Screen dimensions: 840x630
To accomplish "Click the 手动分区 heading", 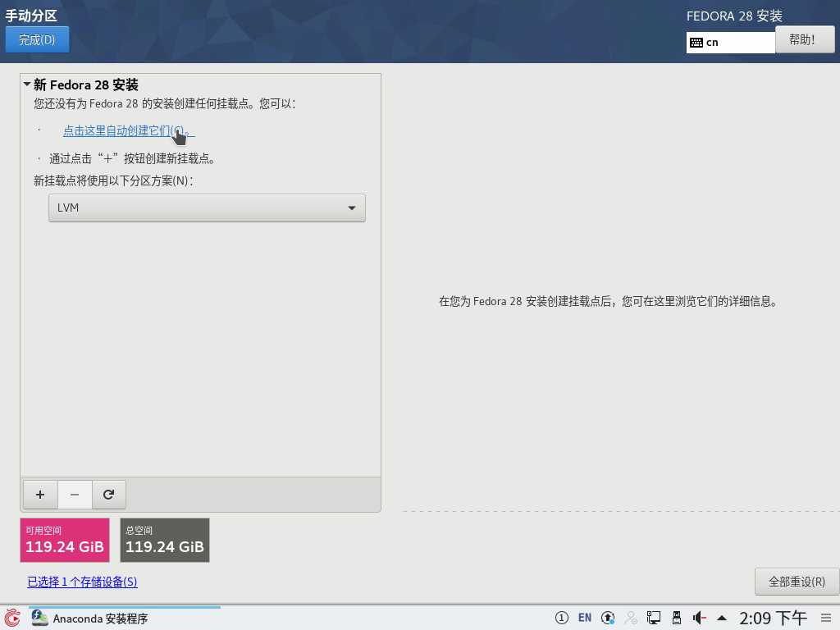I will pyautogui.click(x=31, y=16).
